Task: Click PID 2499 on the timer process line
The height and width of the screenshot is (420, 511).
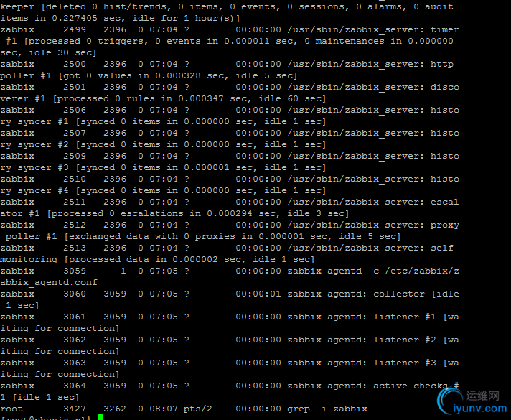Action: tap(75, 29)
